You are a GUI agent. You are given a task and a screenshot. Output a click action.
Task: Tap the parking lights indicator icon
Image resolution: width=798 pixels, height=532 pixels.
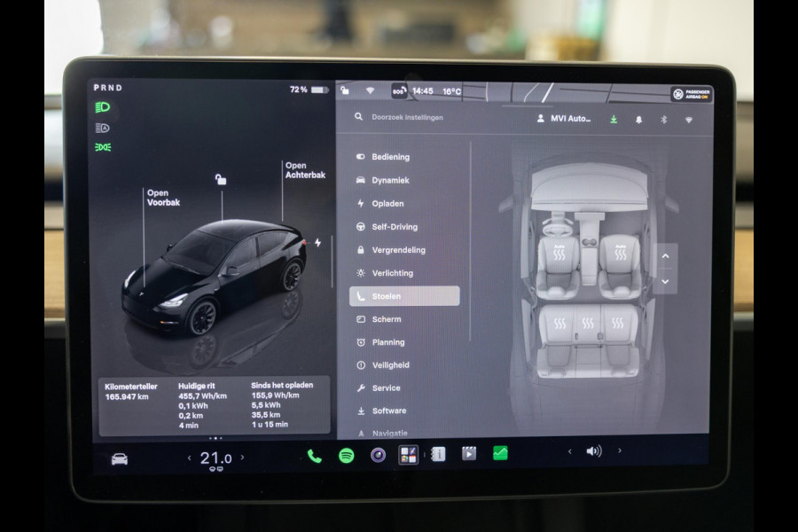point(103,147)
